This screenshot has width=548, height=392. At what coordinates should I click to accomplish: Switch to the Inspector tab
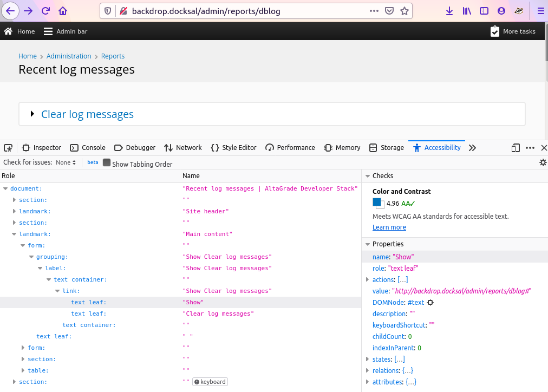click(x=42, y=148)
